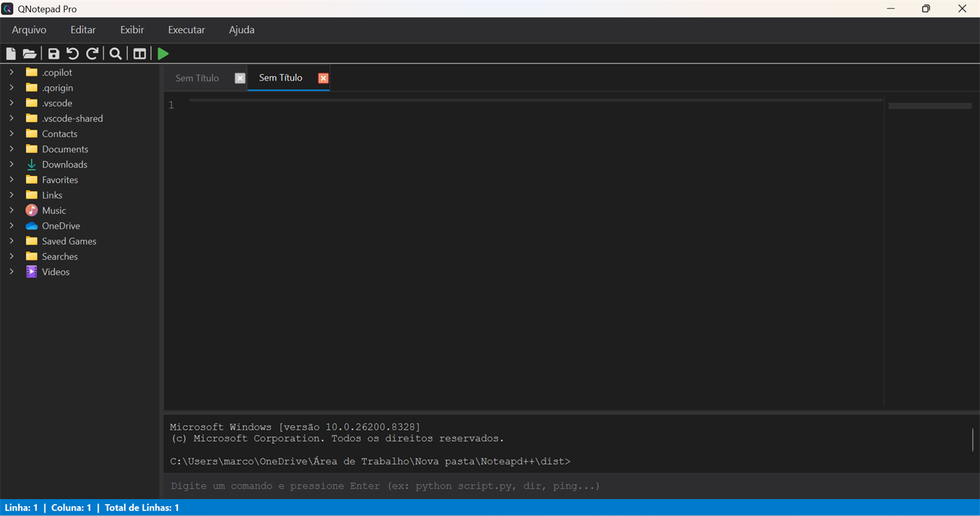
Task: Expand the Favorites tree node
Action: 11,180
